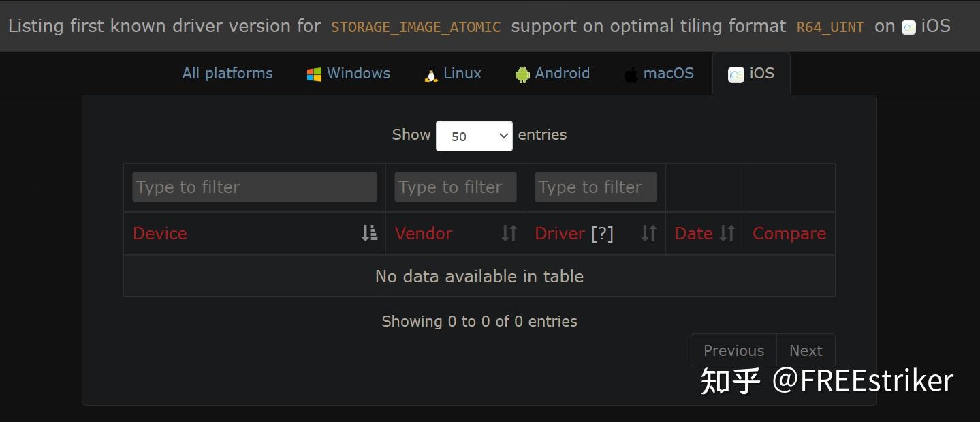Click the Android robot icon
The height and width of the screenshot is (422, 980).
point(522,74)
